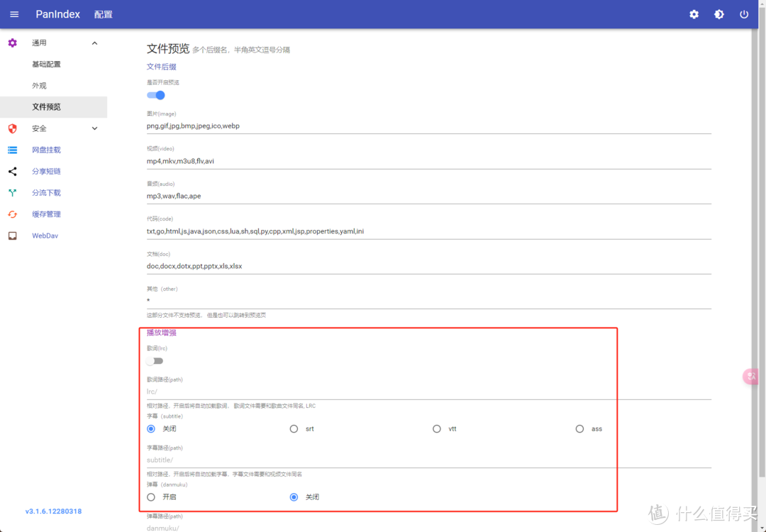Click the WebDav inbox icon
Screen dimensions: 766x532
click(12, 235)
